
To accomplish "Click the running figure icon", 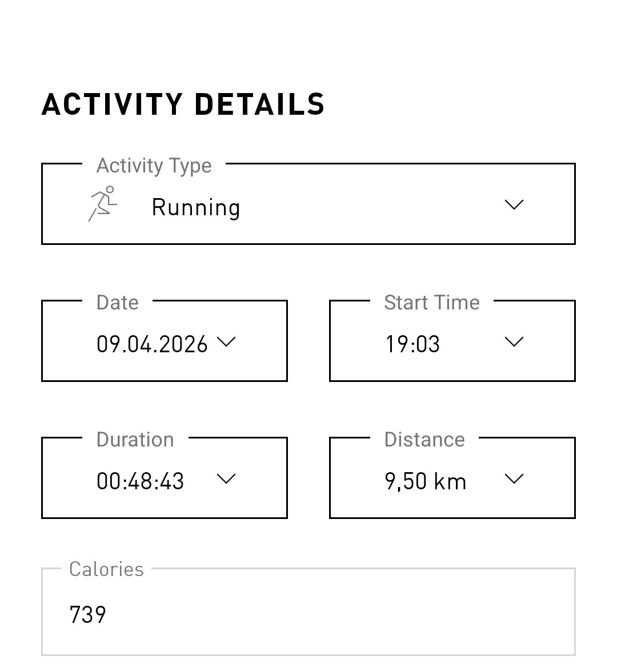I will click(102, 204).
